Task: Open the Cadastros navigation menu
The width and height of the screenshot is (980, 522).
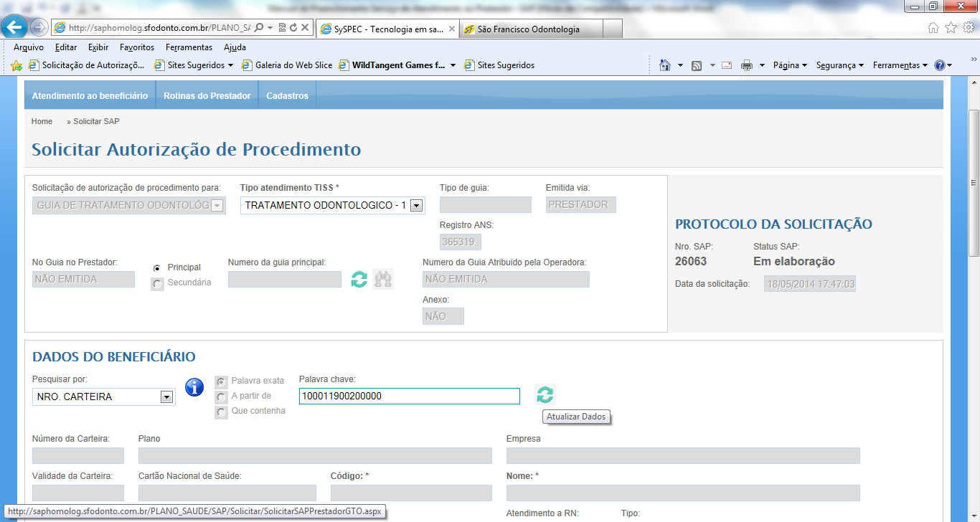Action: click(x=287, y=95)
